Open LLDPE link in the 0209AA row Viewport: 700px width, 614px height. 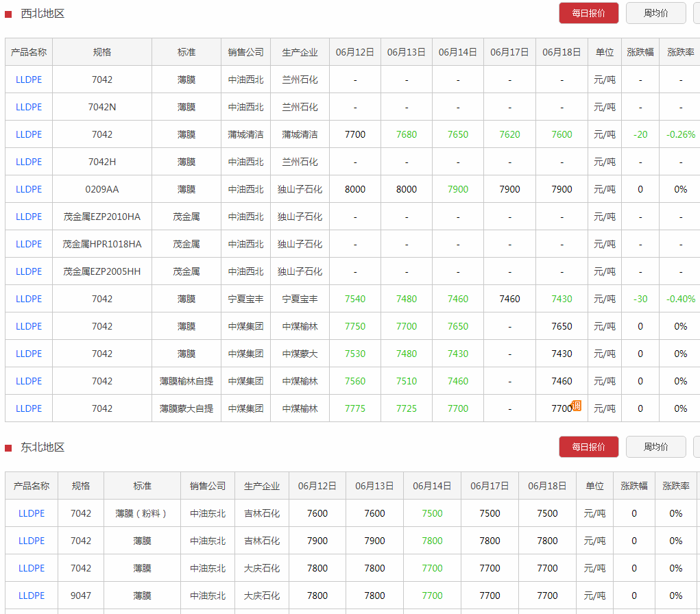[x=29, y=189]
